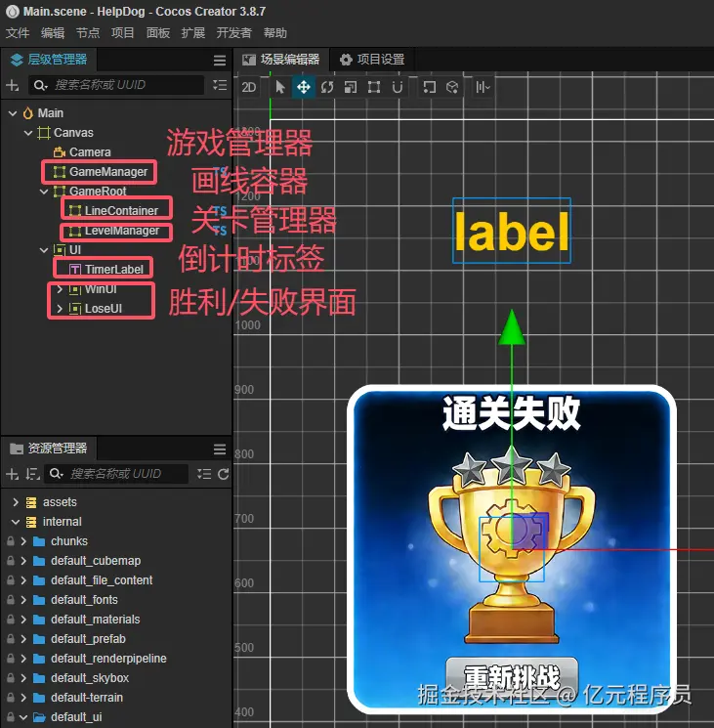Expand the default_cubemap folder

(23, 561)
